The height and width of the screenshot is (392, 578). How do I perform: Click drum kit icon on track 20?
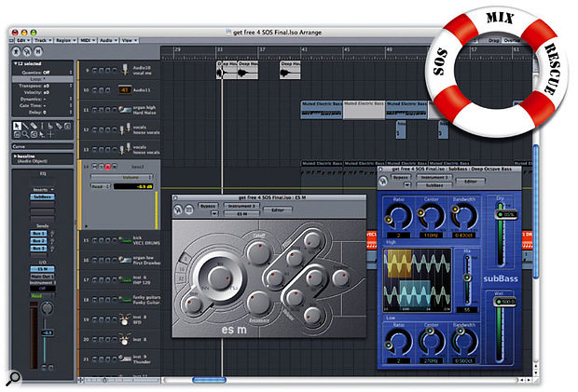[x=125, y=339]
